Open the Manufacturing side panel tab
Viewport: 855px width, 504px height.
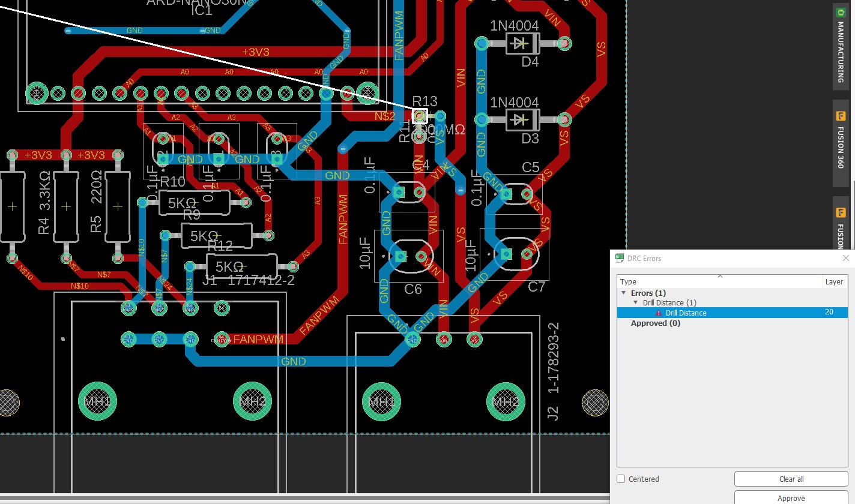[x=841, y=45]
